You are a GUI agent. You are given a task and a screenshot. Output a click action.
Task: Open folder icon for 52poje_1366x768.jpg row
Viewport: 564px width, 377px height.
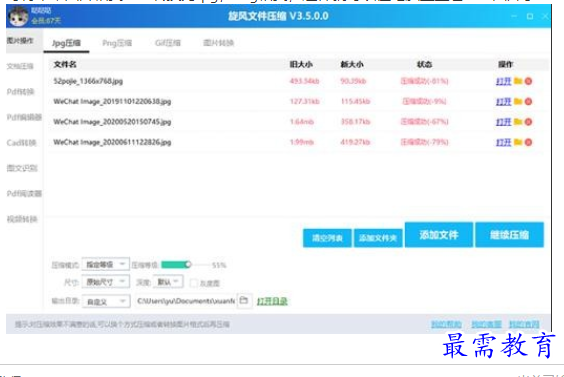(x=518, y=81)
